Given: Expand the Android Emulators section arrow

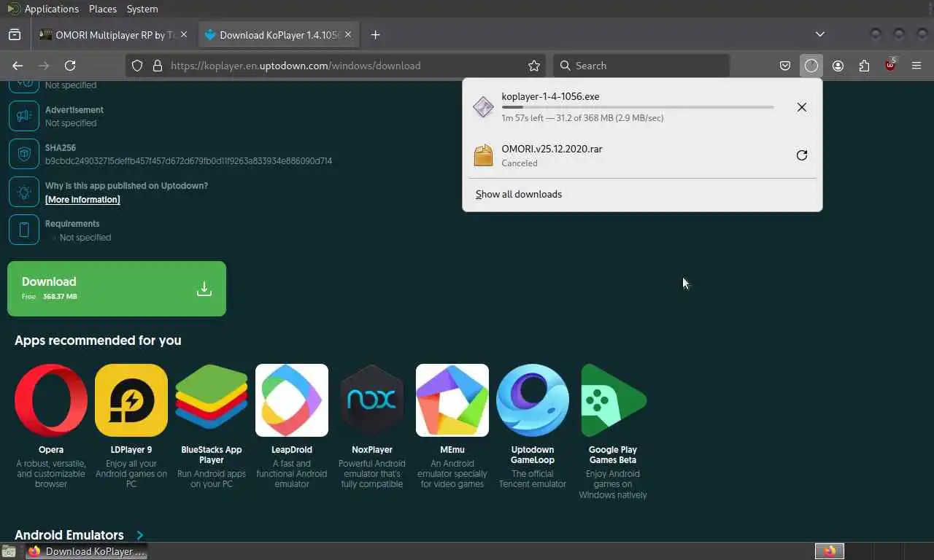Looking at the screenshot, I should [x=139, y=535].
